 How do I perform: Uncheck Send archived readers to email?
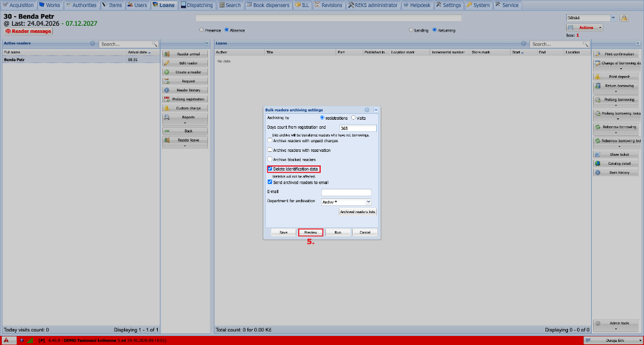coord(270,182)
